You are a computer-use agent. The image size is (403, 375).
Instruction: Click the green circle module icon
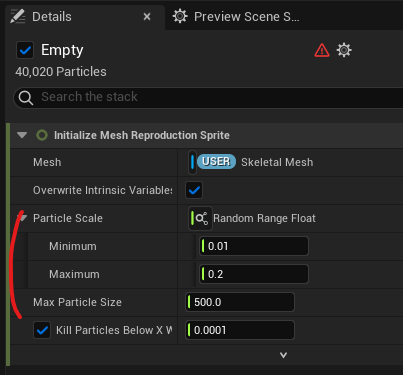(x=42, y=135)
